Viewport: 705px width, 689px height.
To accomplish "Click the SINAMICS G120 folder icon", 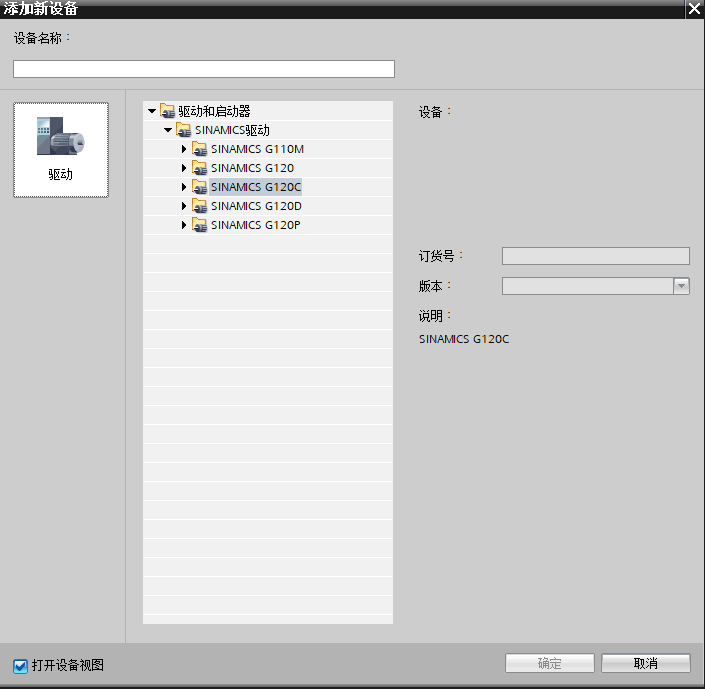I will click(200, 168).
